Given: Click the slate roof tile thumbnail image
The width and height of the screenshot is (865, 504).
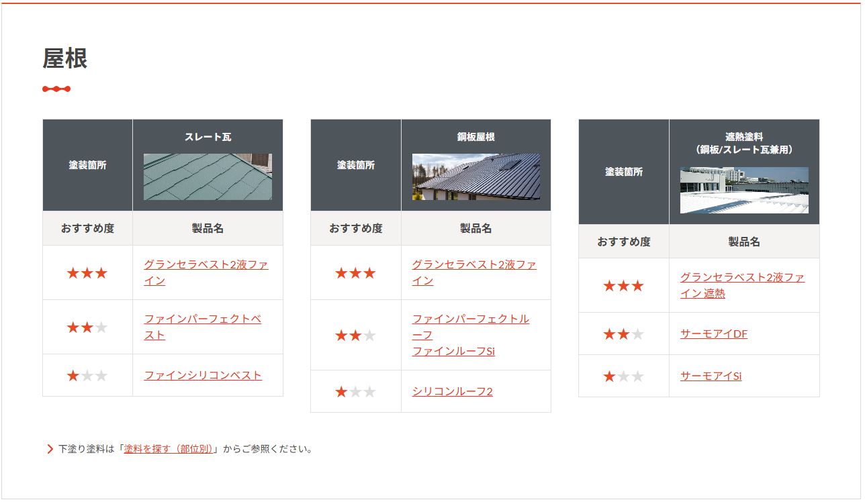Looking at the screenshot, I should pyautogui.click(x=208, y=177).
